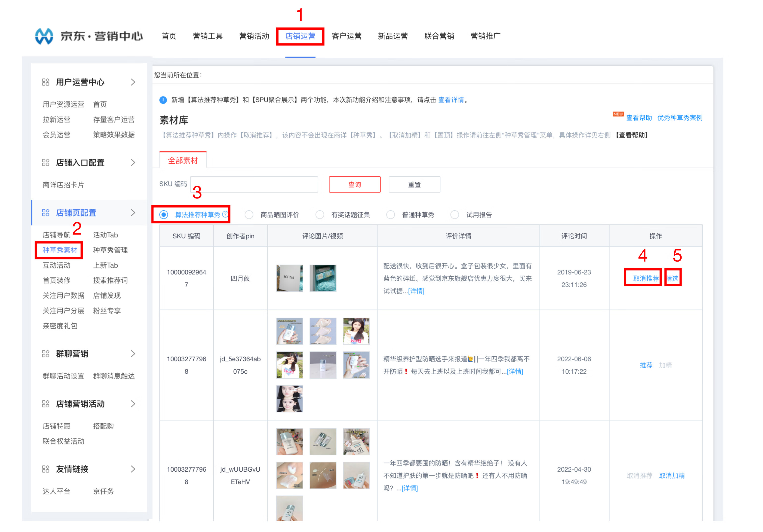Click the grid icon beside 店铺营销活动

46,404
